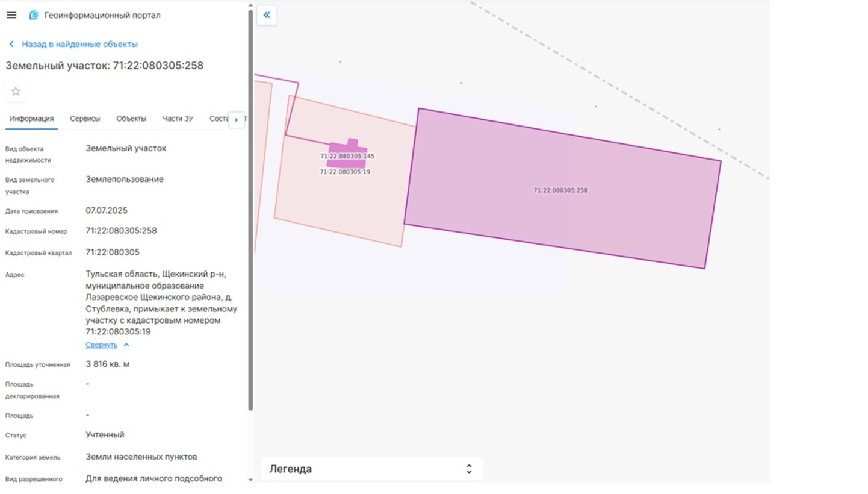
Task: Select the Части ЗУ tab
Action: 178,119
